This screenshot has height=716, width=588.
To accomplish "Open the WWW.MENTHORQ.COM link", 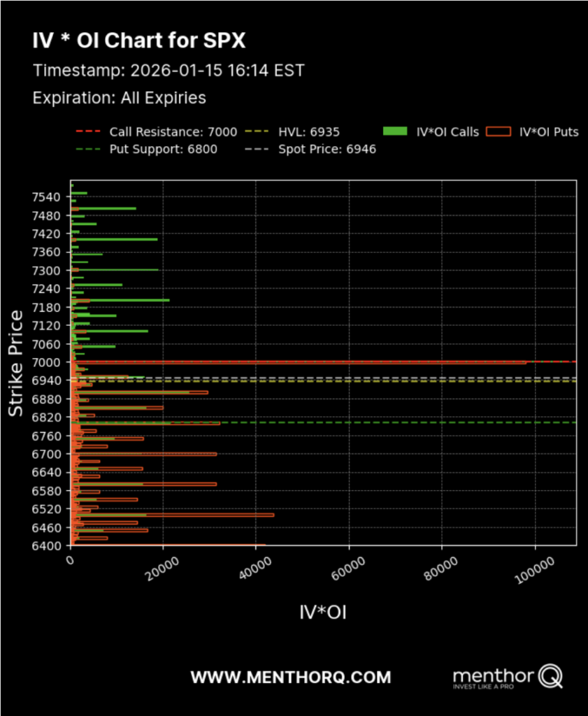I will pos(291,677).
